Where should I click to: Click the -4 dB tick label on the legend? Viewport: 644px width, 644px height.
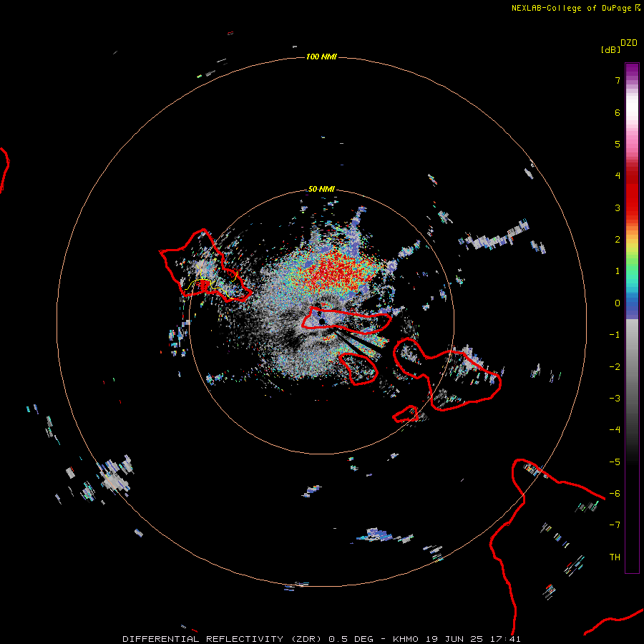(x=615, y=430)
